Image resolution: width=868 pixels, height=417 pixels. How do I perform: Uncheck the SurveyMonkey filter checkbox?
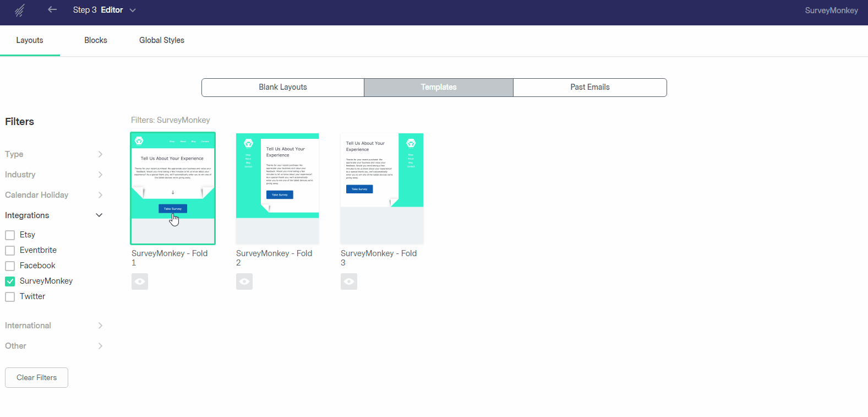pos(10,281)
